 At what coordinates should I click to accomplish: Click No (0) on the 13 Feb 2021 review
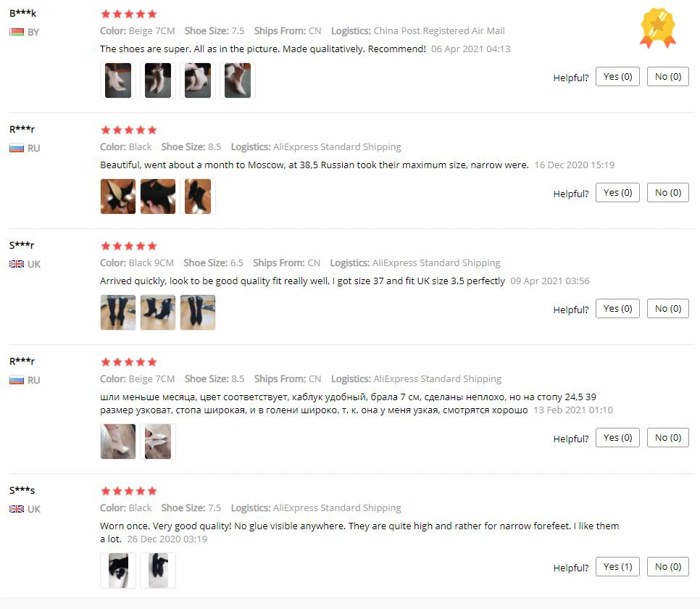[x=668, y=438]
